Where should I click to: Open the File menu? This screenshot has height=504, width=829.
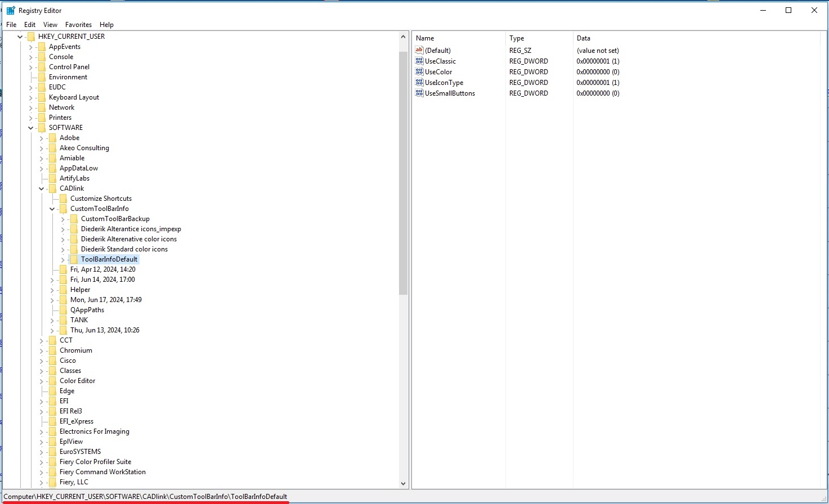tap(11, 25)
